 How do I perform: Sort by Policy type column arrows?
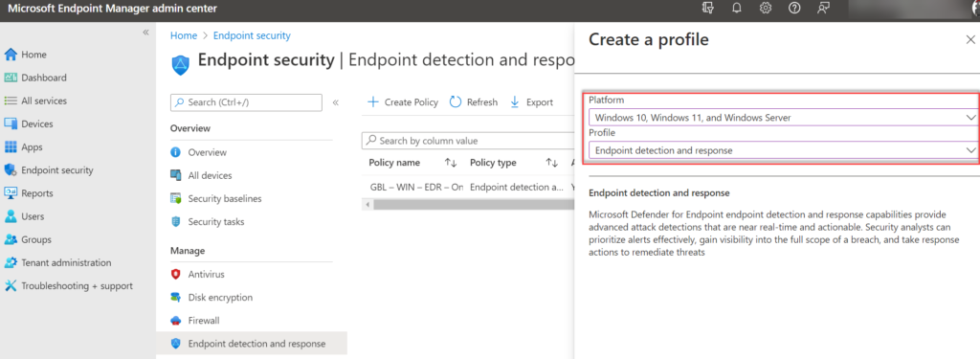point(551,163)
